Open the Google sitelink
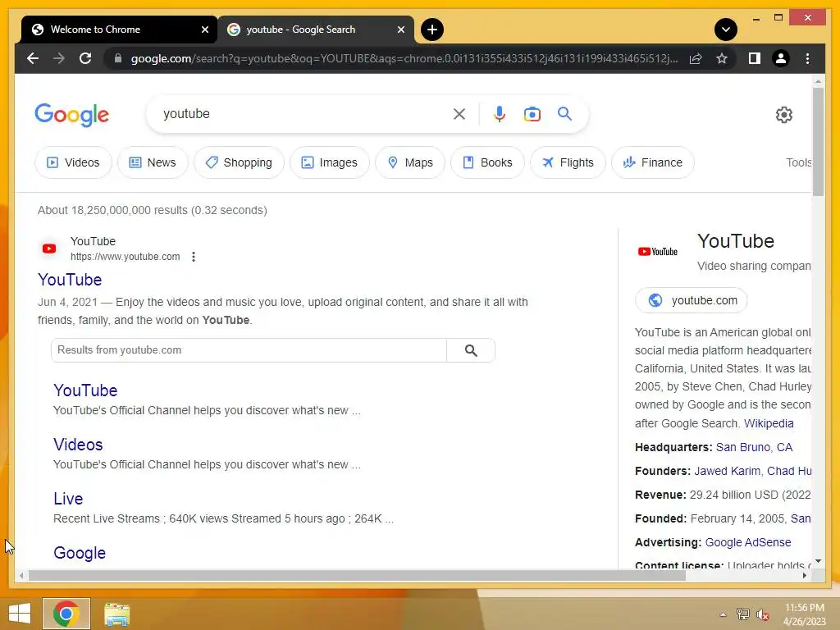Image resolution: width=840 pixels, height=630 pixels. (80, 553)
